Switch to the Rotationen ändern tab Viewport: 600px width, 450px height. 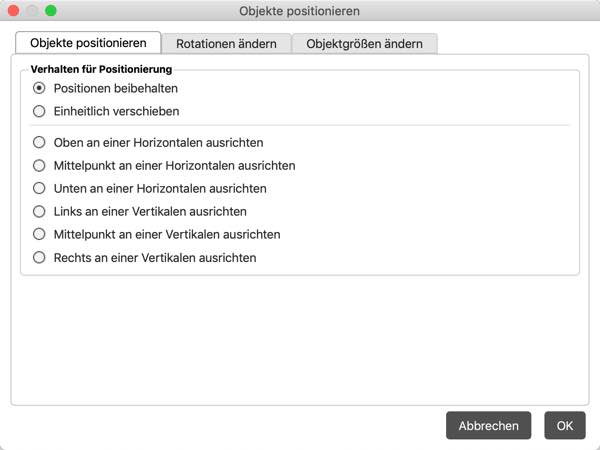tap(226, 44)
